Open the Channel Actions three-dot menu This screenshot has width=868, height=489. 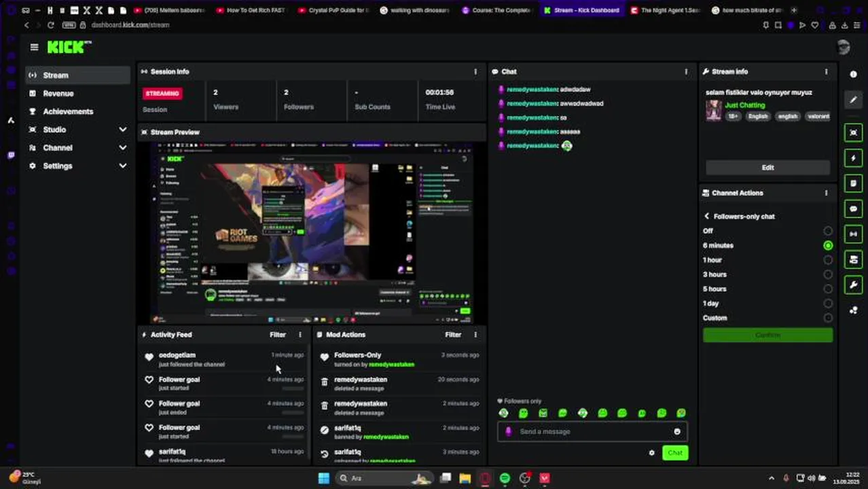[826, 193]
